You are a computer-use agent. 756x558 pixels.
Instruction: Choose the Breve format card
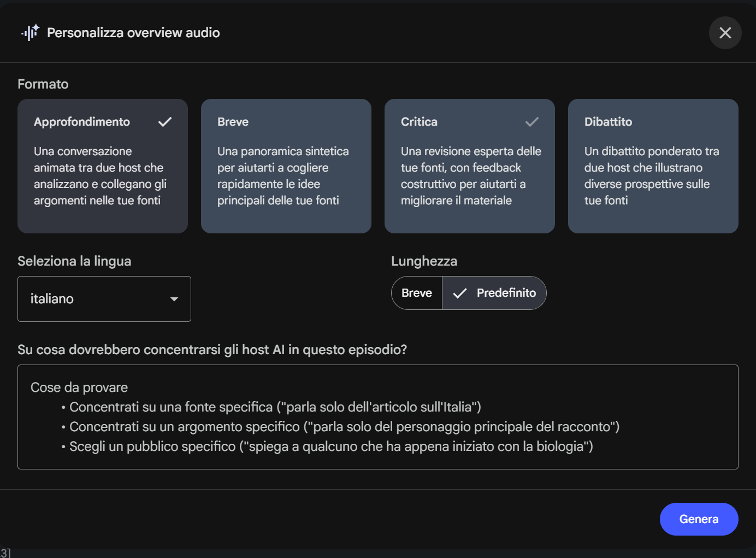pos(286,166)
